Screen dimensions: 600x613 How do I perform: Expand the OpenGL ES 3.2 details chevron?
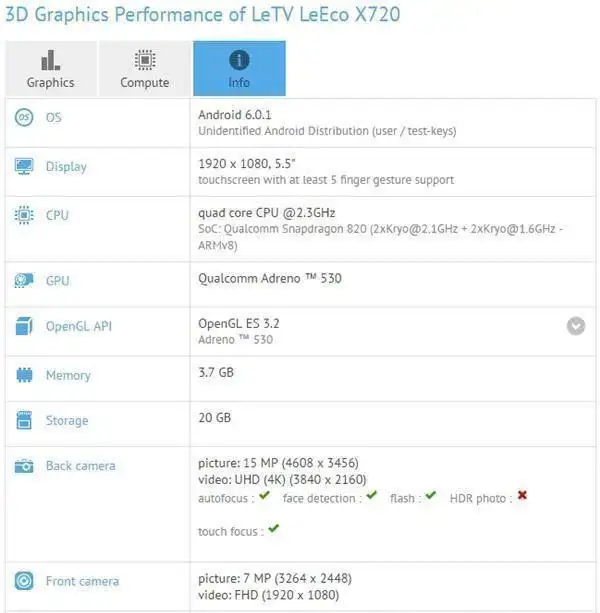click(576, 326)
